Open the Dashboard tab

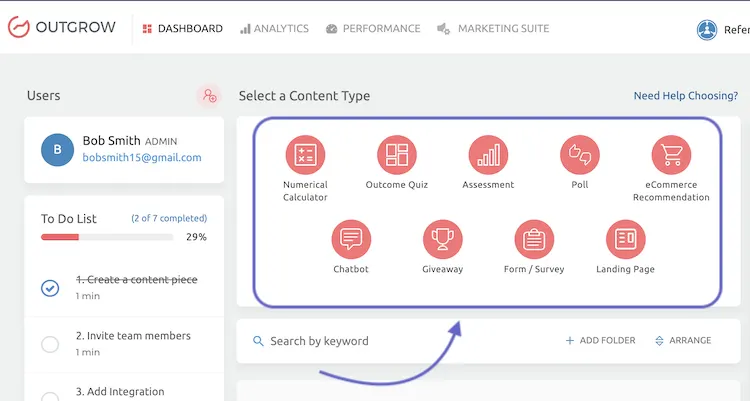click(183, 29)
